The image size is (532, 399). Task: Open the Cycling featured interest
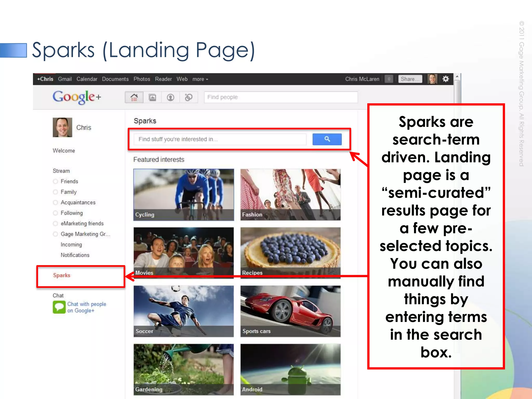click(x=184, y=195)
